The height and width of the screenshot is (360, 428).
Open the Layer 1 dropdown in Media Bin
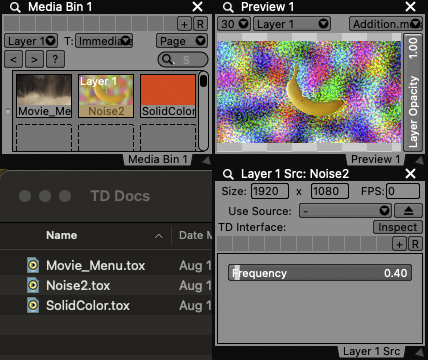pyautogui.click(x=31, y=41)
